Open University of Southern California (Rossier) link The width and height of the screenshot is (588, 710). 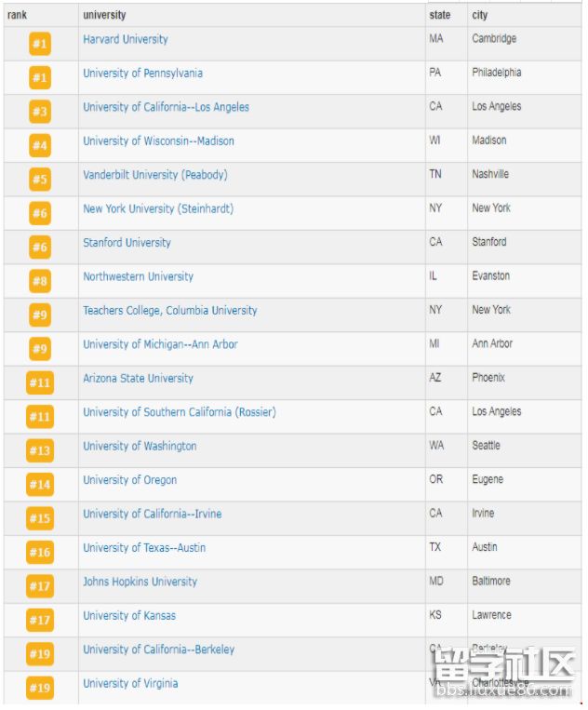click(180, 412)
